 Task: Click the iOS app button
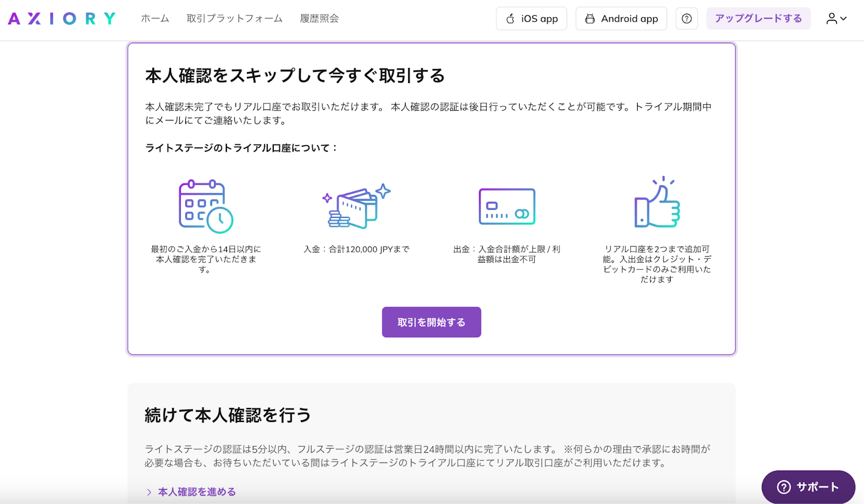pos(531,19)
